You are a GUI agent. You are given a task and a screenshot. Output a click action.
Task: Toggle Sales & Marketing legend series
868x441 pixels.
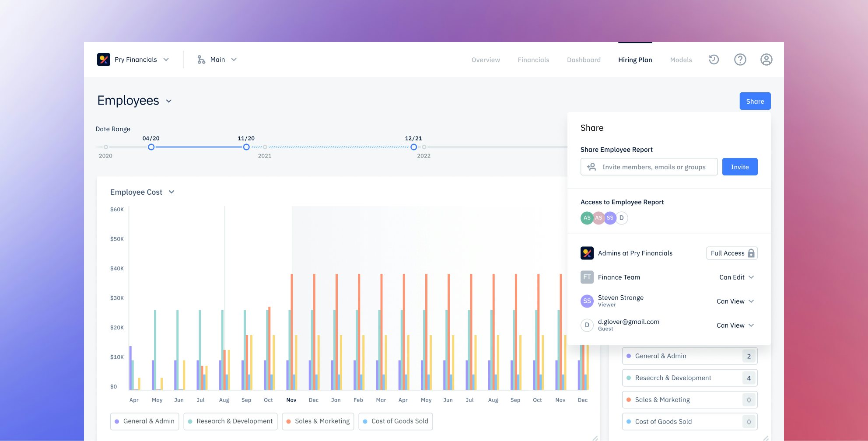pos(318,421)
